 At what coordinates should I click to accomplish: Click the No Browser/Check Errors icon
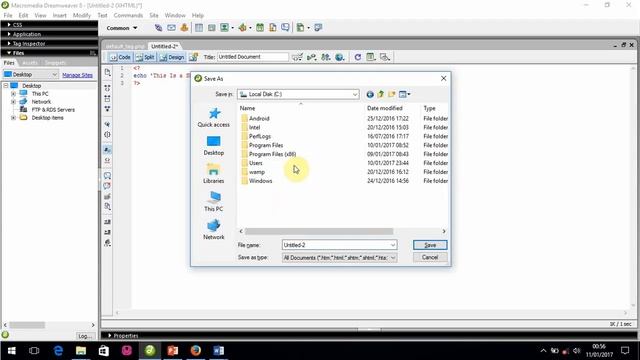[298, 57]
